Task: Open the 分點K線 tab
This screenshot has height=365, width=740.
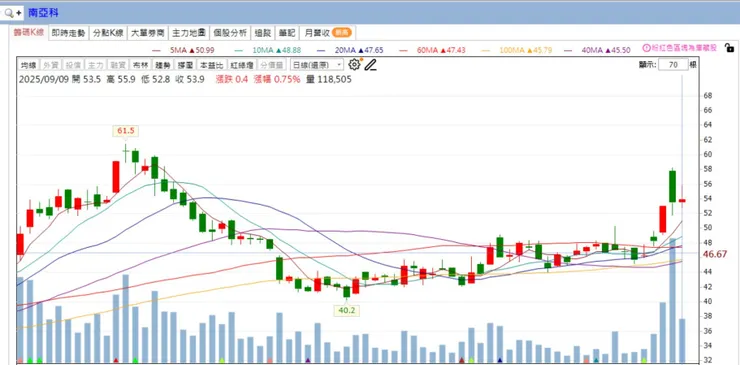Action: (108, 33)
